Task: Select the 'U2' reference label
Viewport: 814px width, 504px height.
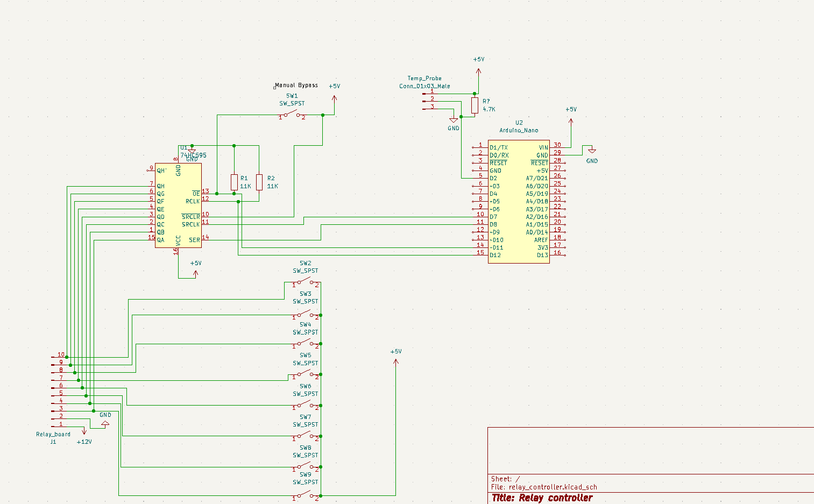Action: (519, 123)
